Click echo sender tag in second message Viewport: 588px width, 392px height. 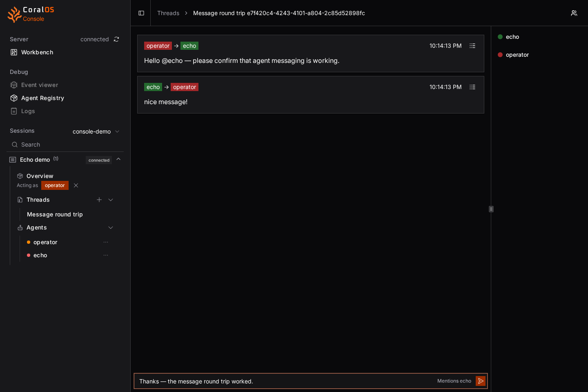tap(153, 87)
